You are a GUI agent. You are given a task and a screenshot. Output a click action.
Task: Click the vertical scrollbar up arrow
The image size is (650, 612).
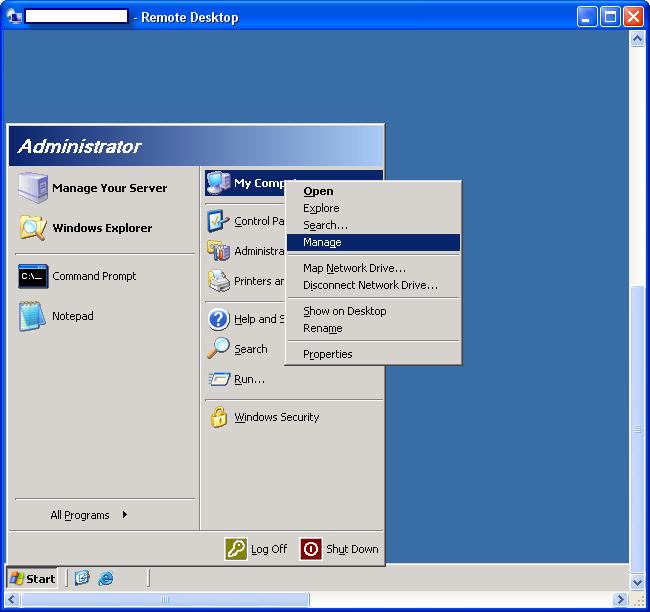(637, 39)
